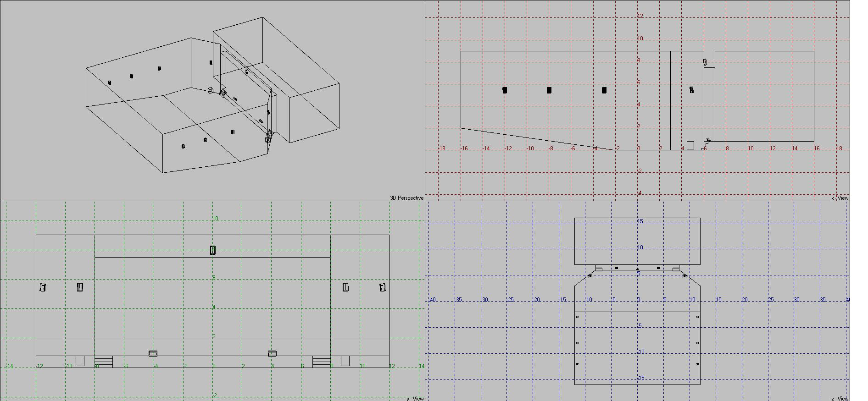Screen dimensions: 868x401
Task: Activate the x - View viewport label
Action: click(840, 198)
